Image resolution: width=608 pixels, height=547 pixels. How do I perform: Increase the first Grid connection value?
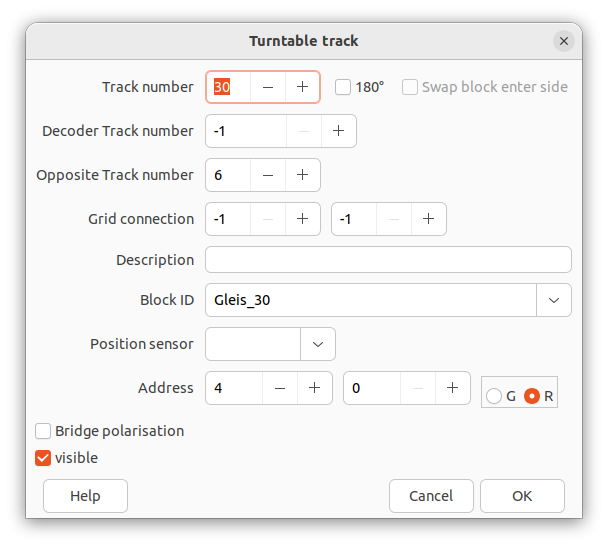302,219
